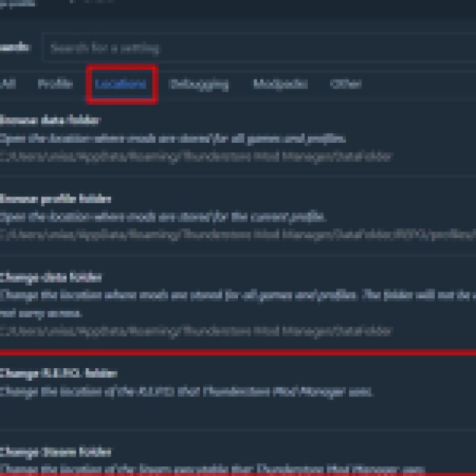Open the Modpacks tab
This screenshot has width=476, height=476.
tap(280, 84)
